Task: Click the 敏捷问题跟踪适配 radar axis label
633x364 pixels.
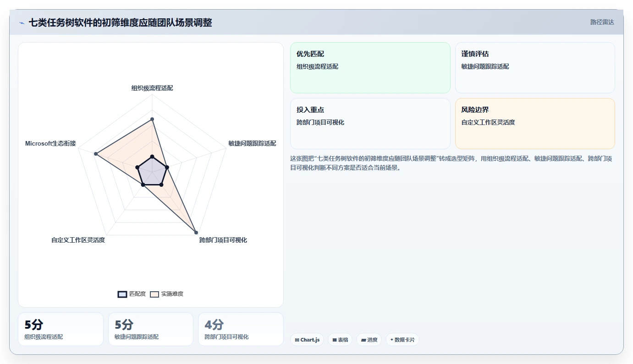Action: click(252, 143)
